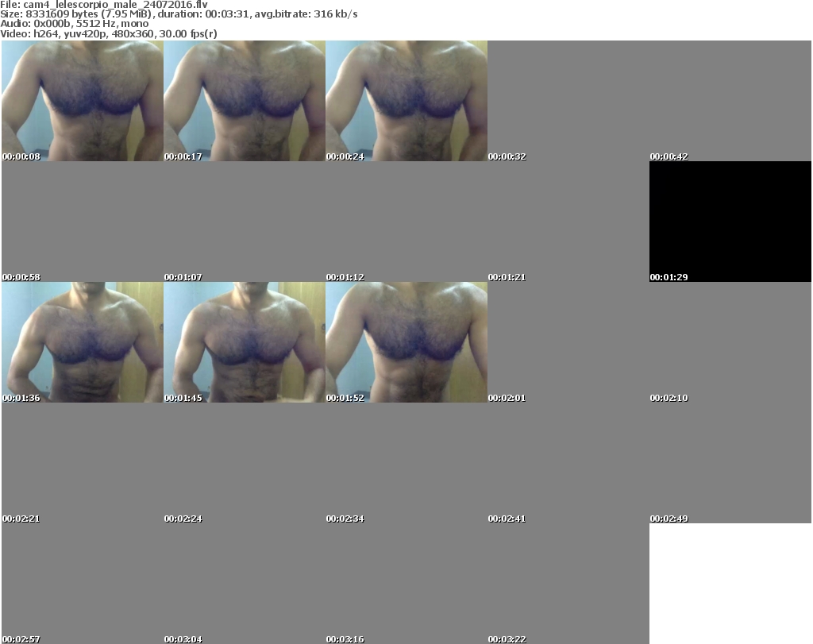Click the gray frame at 00:02:01
The height and width of the screenshot is (644, 813).
tap(568, 342)
